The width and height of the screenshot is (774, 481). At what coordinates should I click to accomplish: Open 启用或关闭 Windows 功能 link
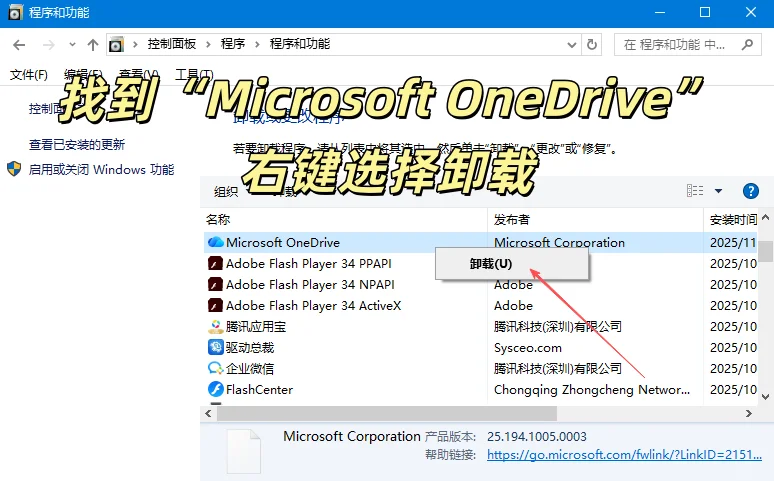pyautogui.click(x=101, y=170)
